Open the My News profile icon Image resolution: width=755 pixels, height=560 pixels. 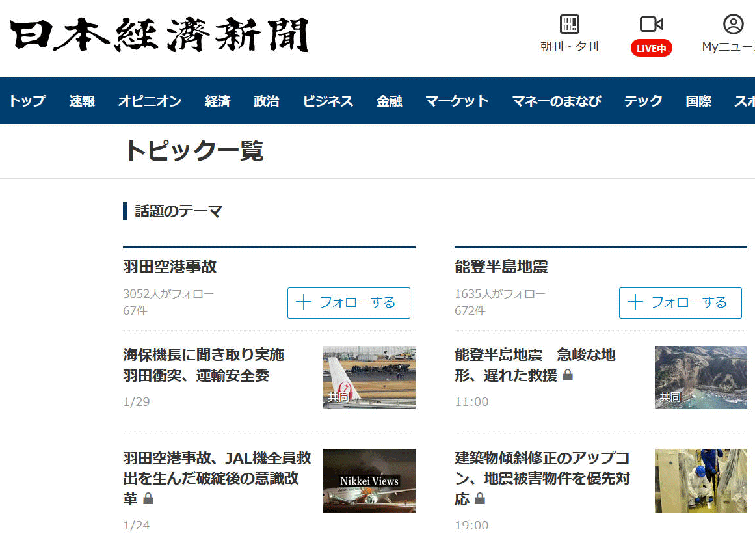(733, 25)
